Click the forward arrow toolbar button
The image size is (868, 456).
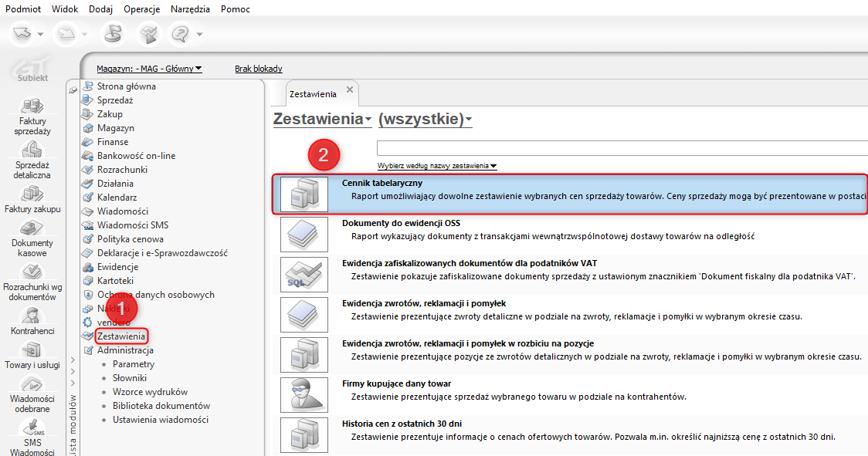pyautogui.click(x=66, y=34)
